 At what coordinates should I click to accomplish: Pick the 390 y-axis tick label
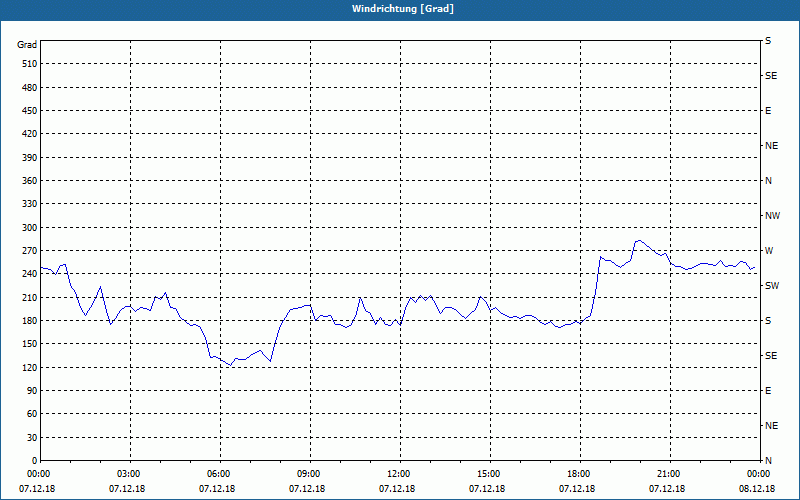tap(30, 158)
